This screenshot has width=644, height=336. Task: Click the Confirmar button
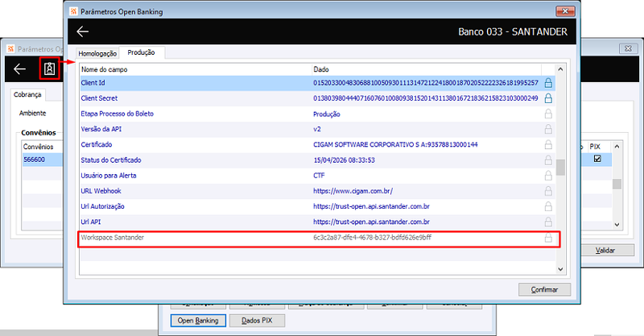544,289
